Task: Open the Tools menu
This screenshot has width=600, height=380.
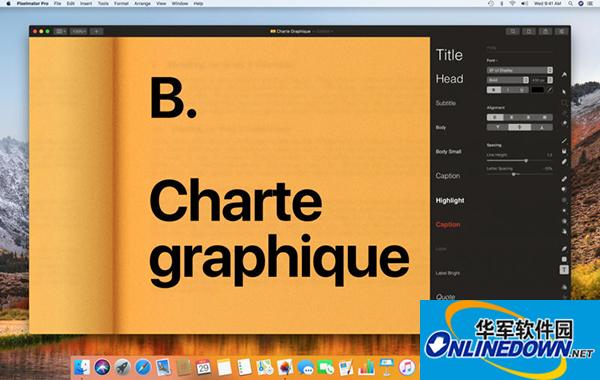Action: click(x=103, y=3)
